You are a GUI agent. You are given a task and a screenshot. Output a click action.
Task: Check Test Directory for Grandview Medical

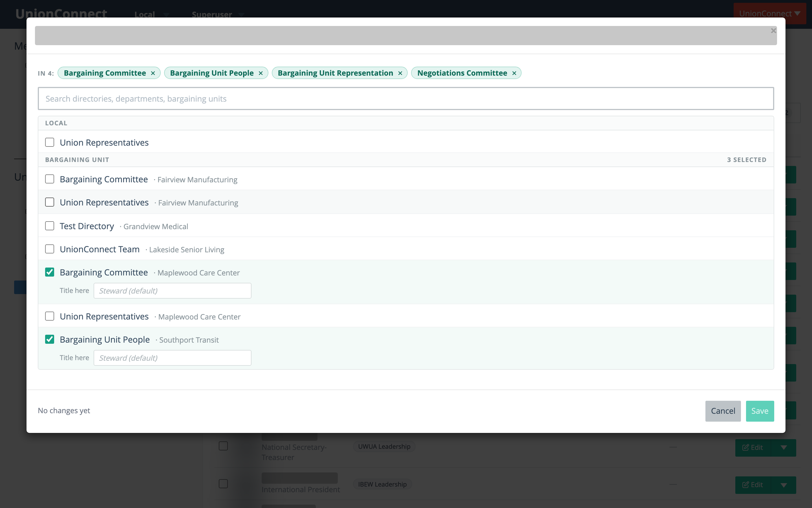[x=50, y=226]
